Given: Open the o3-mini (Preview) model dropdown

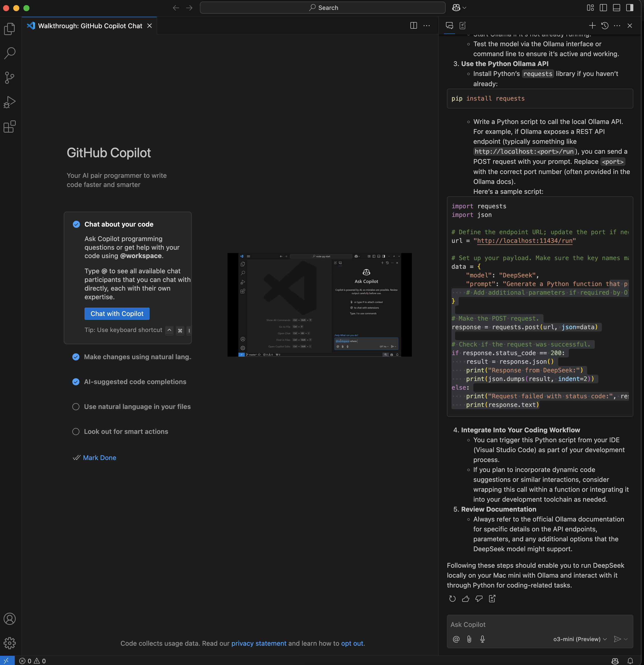Looking at the screenshot, I should tap(579, 639).
